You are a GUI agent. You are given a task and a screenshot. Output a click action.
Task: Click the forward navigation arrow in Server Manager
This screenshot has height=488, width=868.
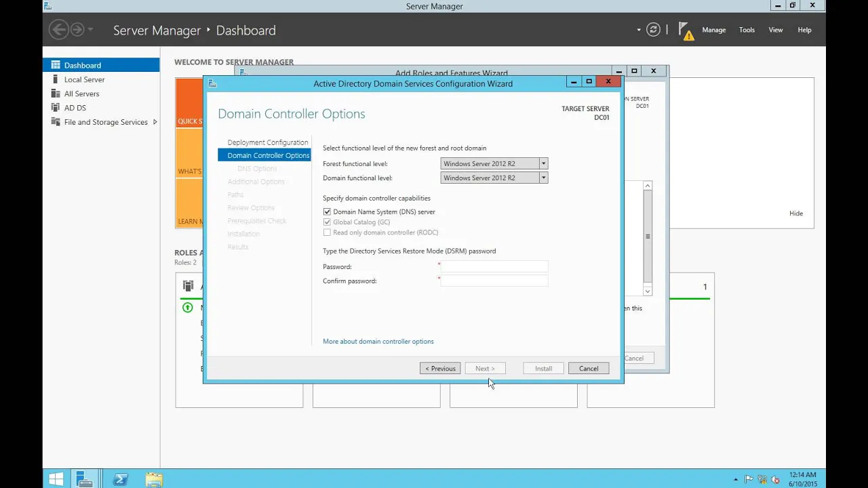pos(77,29)
